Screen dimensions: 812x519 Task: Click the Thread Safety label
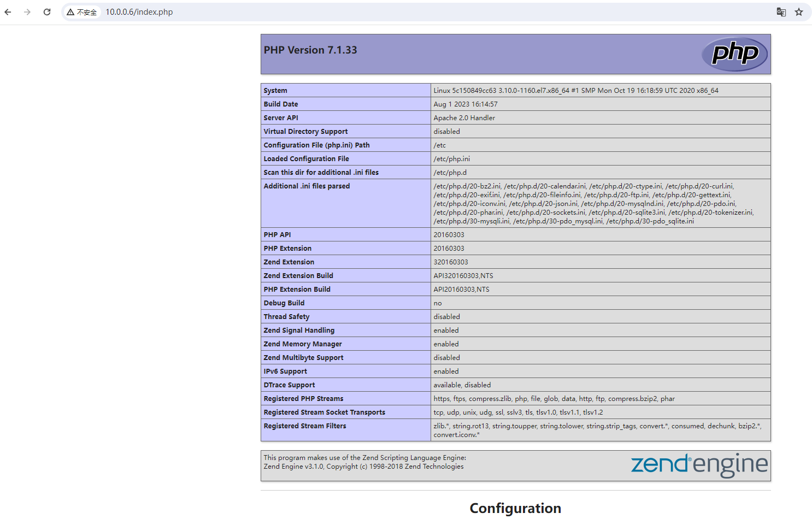pos(286,317)
